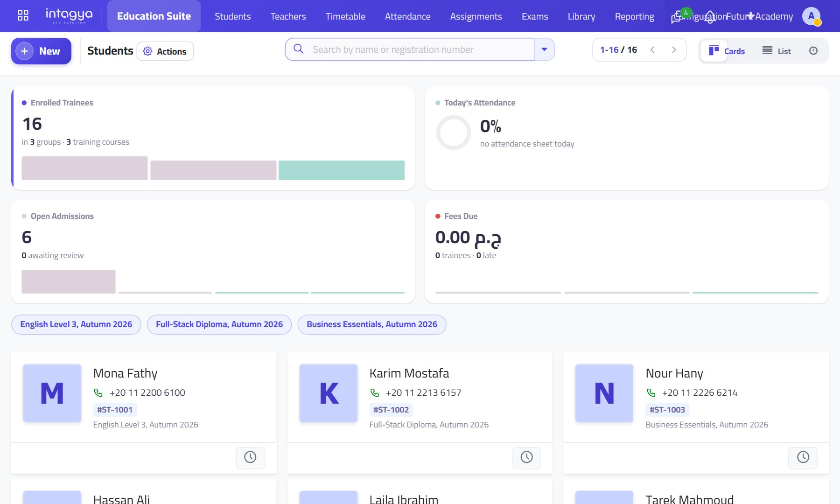Image resolution: width=840 pixels, height=504 pixels.
Task: Open the Reporting menu
Action: point(635,16)
